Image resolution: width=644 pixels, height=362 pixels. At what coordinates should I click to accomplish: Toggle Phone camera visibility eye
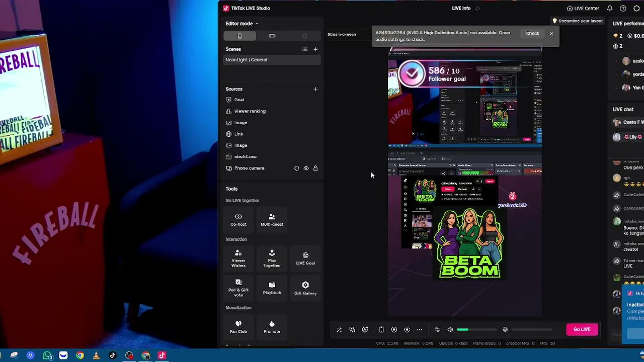click(306, 168)
